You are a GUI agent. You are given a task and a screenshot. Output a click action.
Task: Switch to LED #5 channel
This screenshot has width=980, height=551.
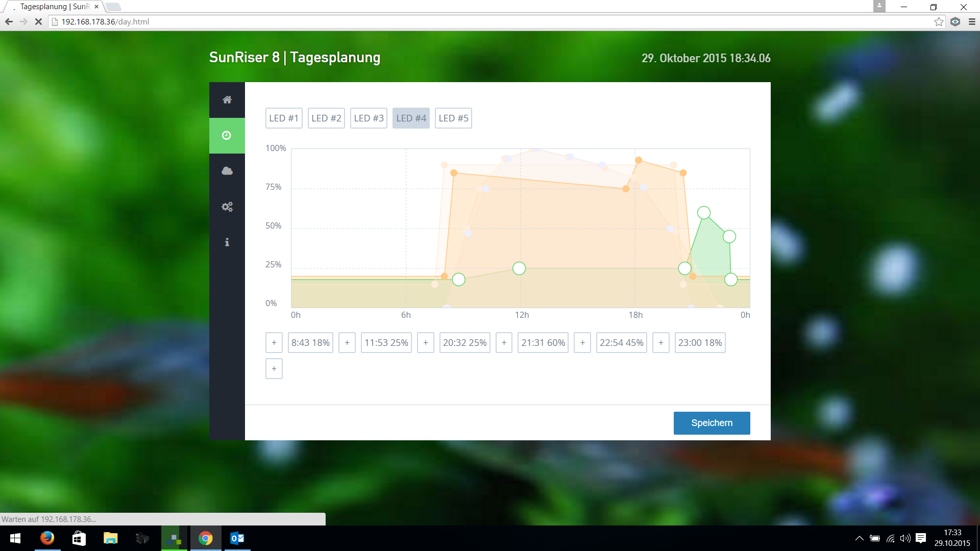[x=453, y=118]
